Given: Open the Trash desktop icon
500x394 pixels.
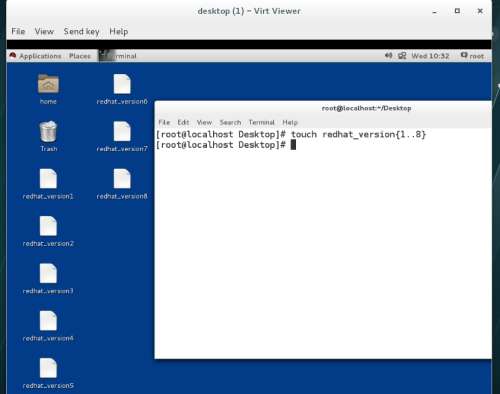Looking at the screenshot, I should 48,131.
